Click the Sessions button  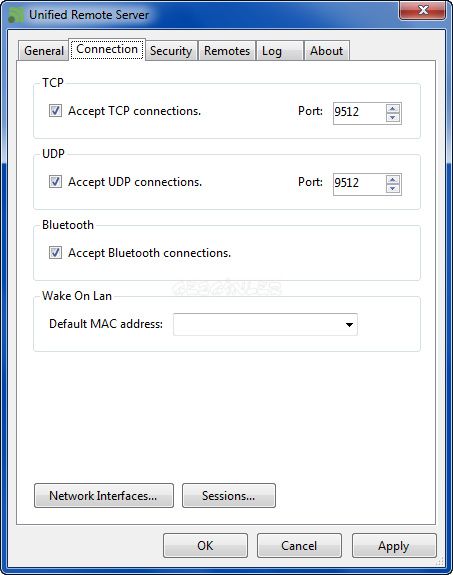click(229, 495)
